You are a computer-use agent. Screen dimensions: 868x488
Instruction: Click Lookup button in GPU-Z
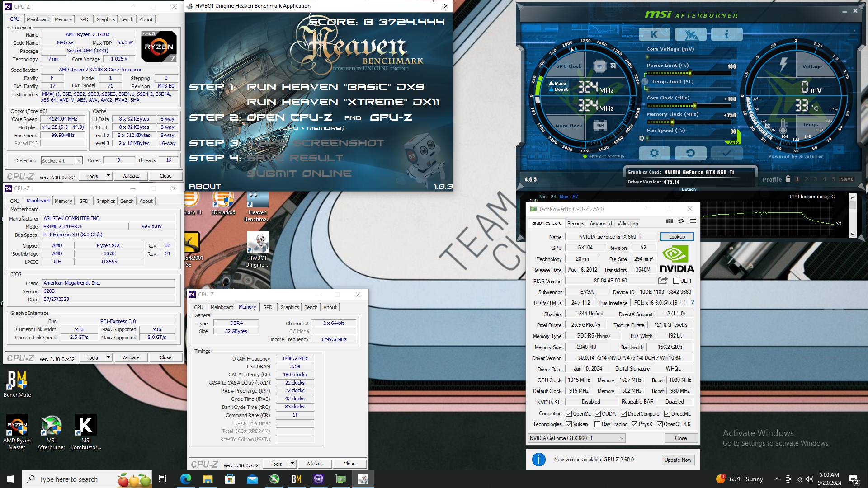[x=677, y=237]
